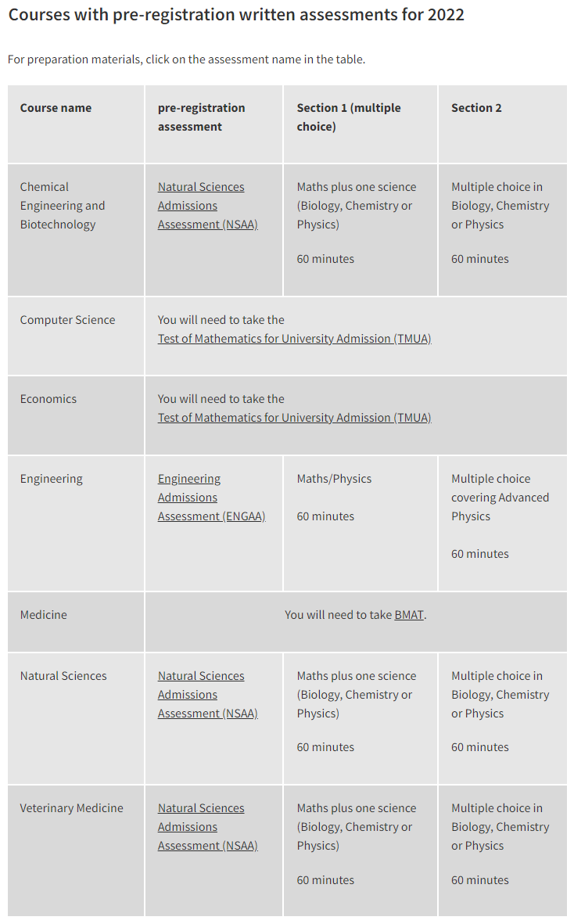
Task: Open NSAA link in Veterinary Medicine row
Action: (207, 827)
